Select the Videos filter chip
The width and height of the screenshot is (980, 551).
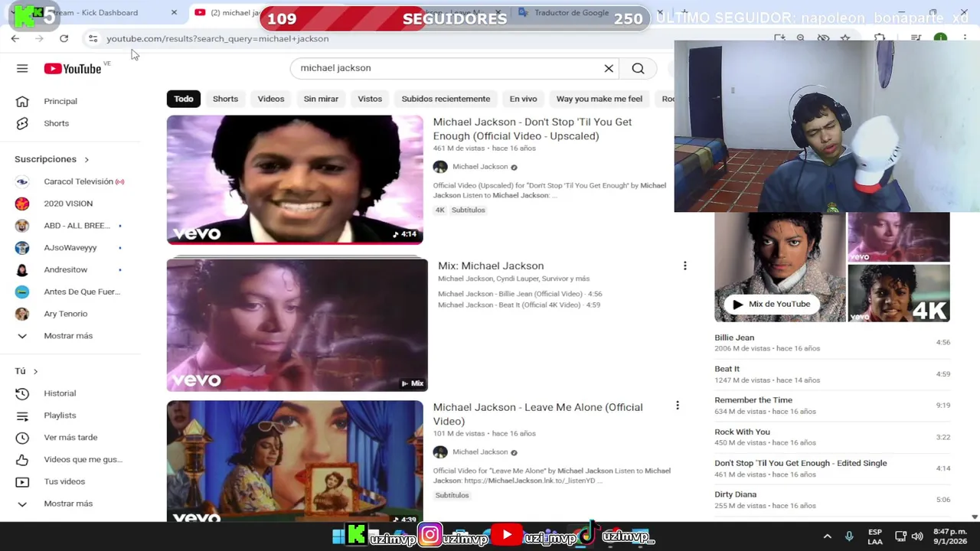click(271, 99)
